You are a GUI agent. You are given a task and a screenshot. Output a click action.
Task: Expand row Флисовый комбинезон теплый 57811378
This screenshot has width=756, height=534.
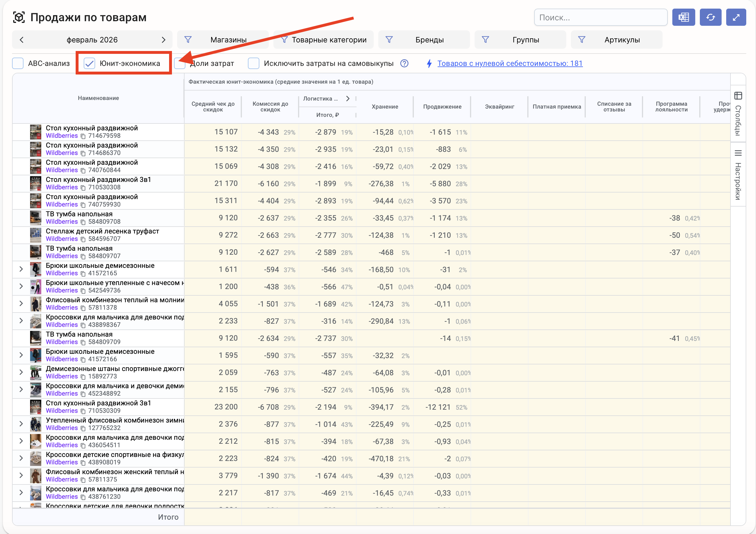pyautogui.click(x=21, y=303)
